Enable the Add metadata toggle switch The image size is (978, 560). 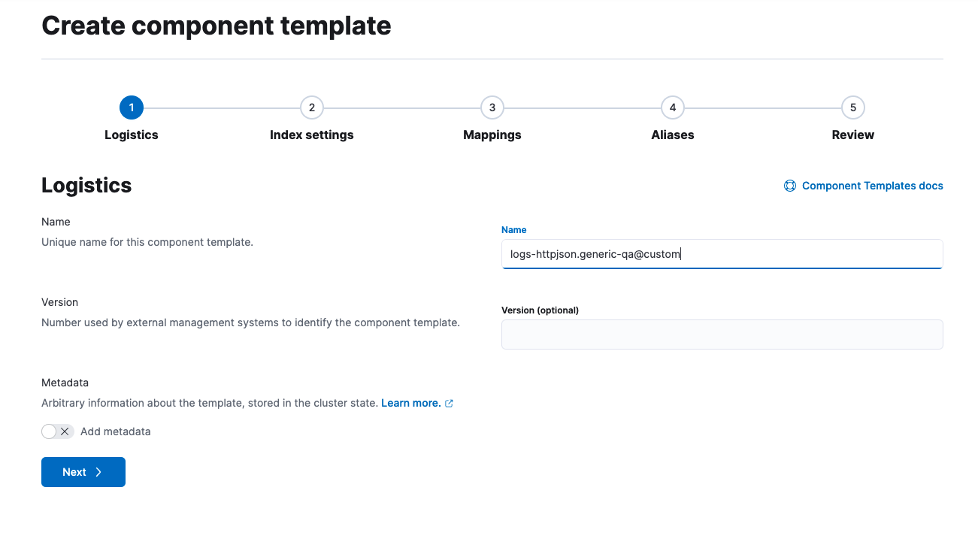pyautogui.click(x=51, y=431)
